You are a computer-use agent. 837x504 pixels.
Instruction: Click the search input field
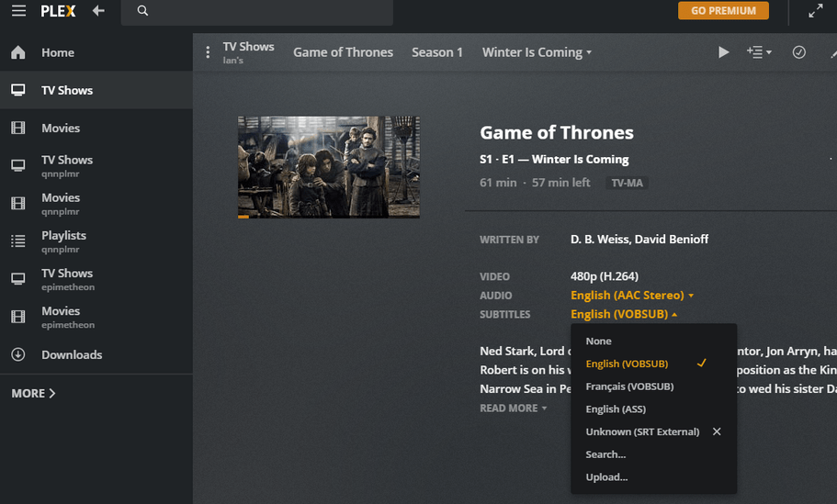(x=257, y=12)
